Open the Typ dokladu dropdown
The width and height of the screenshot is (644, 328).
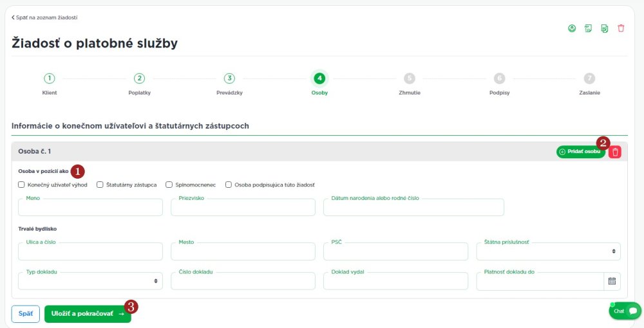click(90, 281)
